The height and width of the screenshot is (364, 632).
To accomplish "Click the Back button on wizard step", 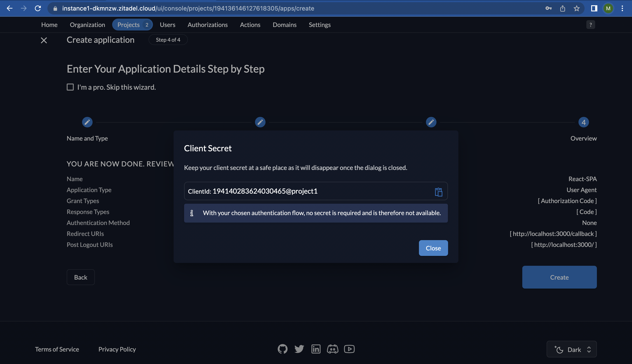I will coord(80,277).
